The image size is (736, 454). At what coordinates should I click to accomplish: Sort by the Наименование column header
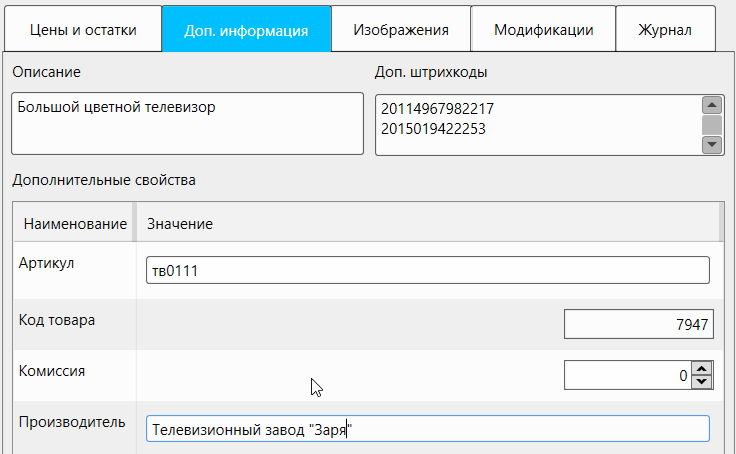74,224
